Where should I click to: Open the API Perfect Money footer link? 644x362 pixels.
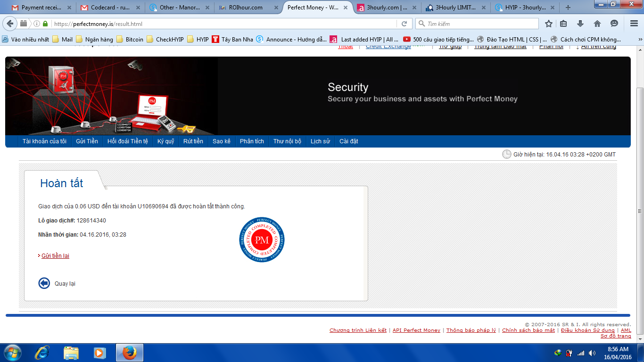(x=416, y=330)
